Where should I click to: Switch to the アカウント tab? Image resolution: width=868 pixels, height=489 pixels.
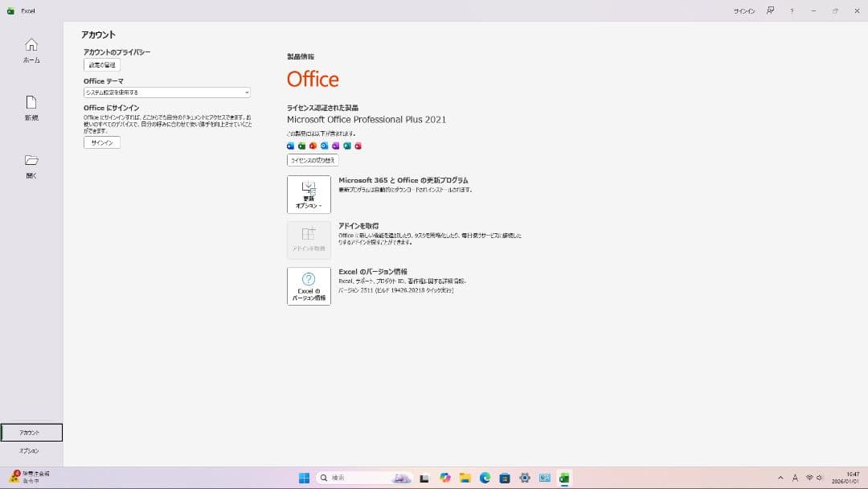(x=31, y=432)
